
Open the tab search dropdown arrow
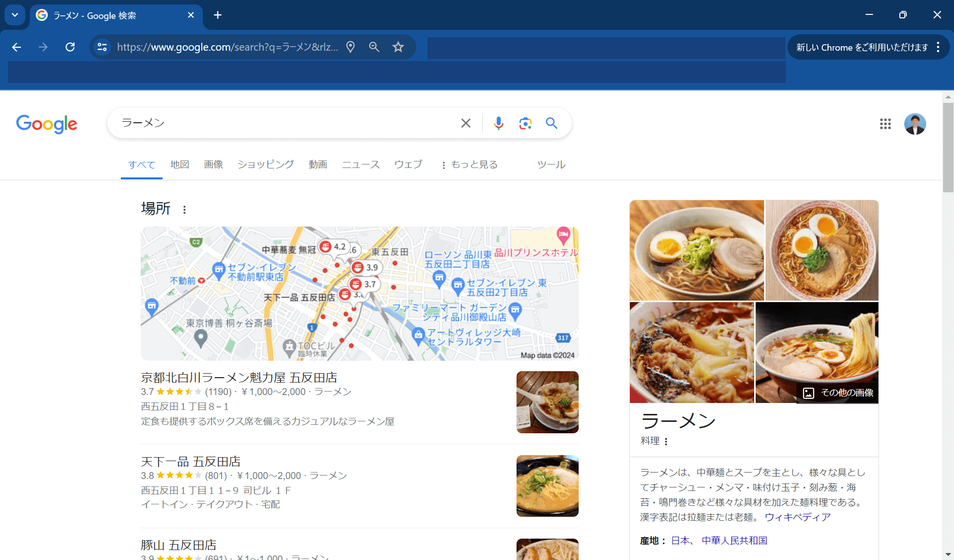15,15
